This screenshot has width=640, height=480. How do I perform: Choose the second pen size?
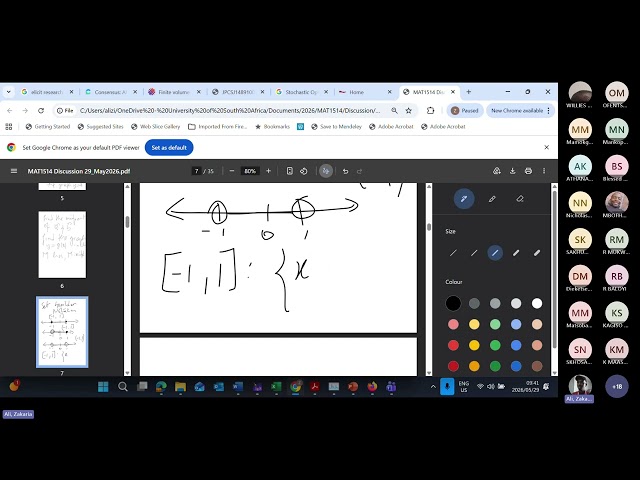pos(474,253)
